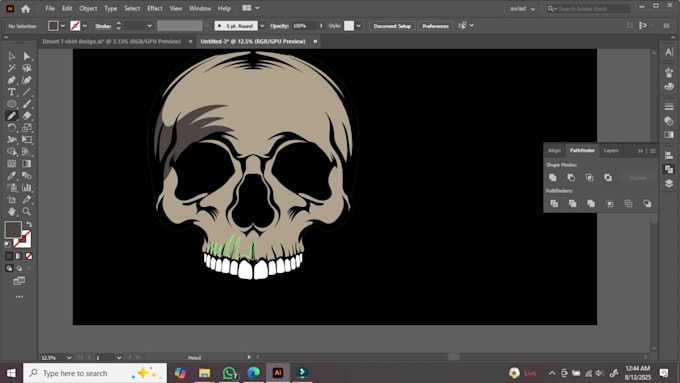This screenshot has height=383, width=680.
Task: Open 5 pt. Round brush dropdown
Action: 262,26
